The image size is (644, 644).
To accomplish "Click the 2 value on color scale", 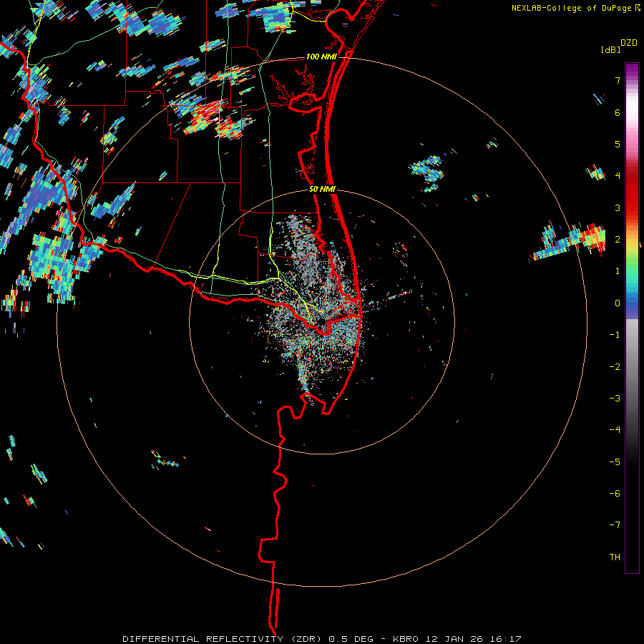I will [x=618, y=240].
